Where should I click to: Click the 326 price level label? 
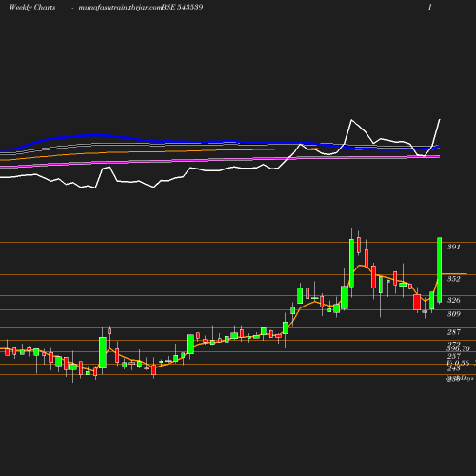[x=453, y=300]
